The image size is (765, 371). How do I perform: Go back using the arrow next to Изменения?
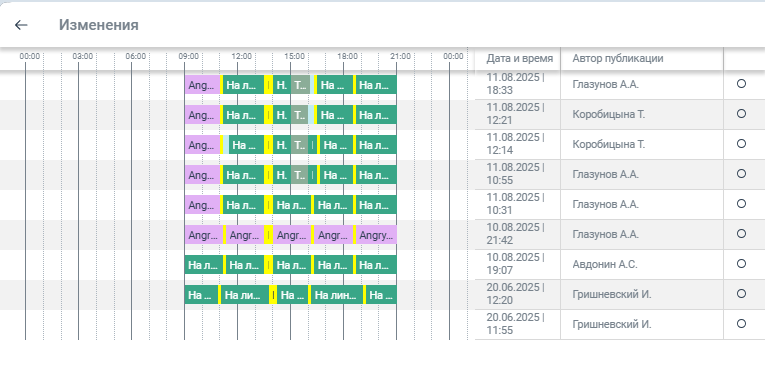[x=21, y=25]
